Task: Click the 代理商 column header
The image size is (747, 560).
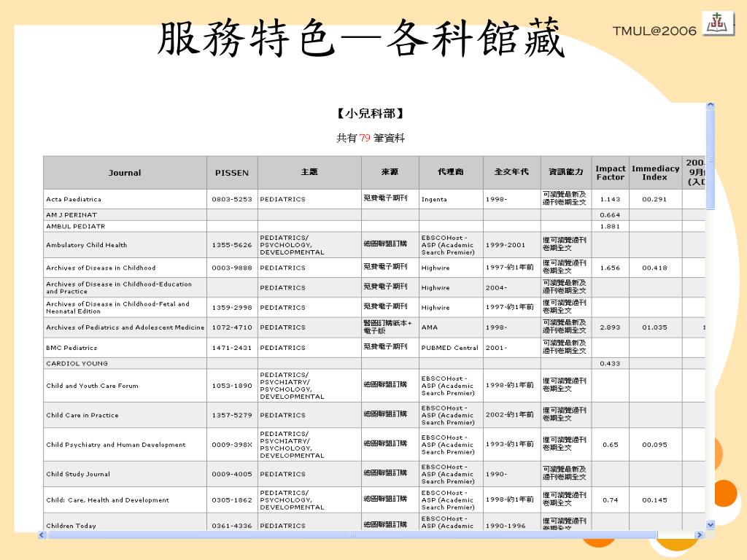Action: (x=451, y=172)
